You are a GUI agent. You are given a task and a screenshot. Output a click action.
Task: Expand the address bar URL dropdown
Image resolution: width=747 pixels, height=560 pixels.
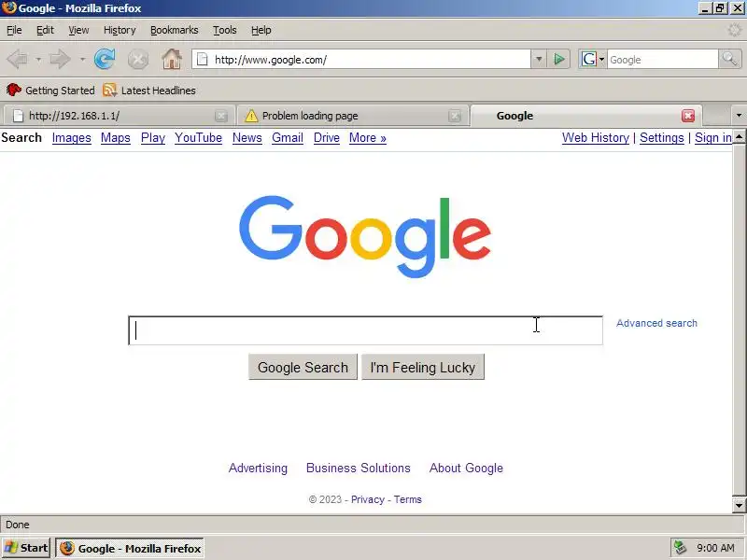(539, 60)
